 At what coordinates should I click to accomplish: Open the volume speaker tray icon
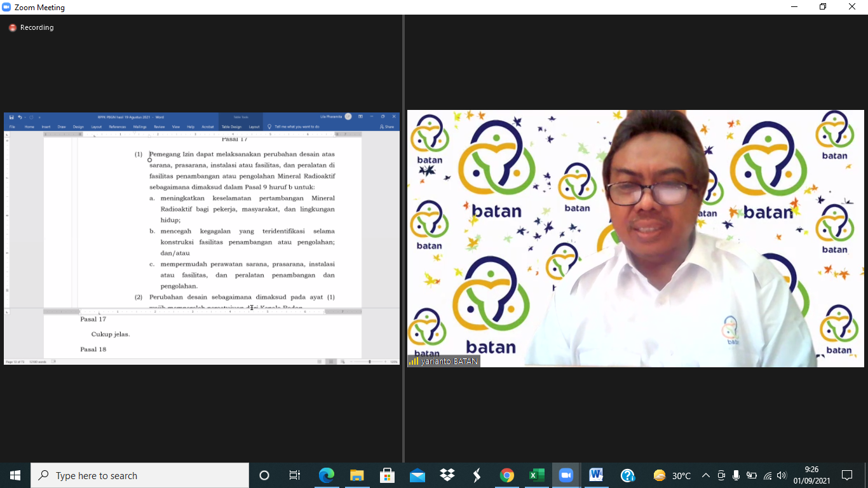point(782,475)
